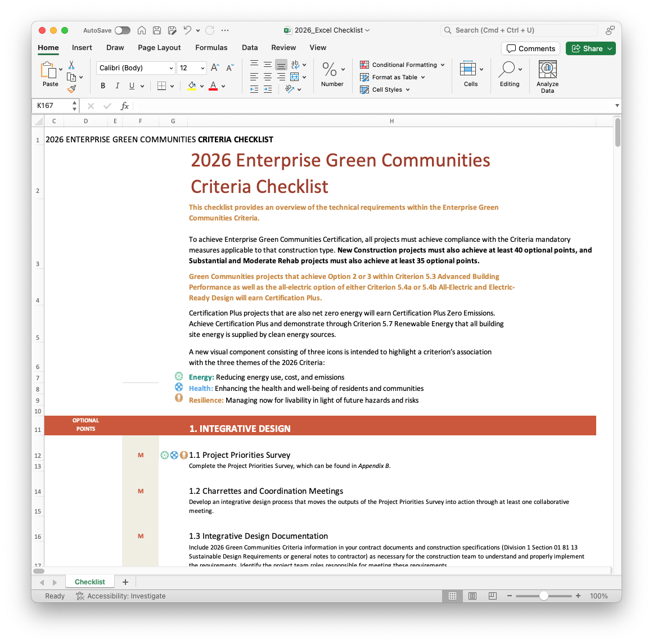Switch to Page Layout view in status bar
The width and height of the screenshot is (653, 644).
tap(472, 596)
